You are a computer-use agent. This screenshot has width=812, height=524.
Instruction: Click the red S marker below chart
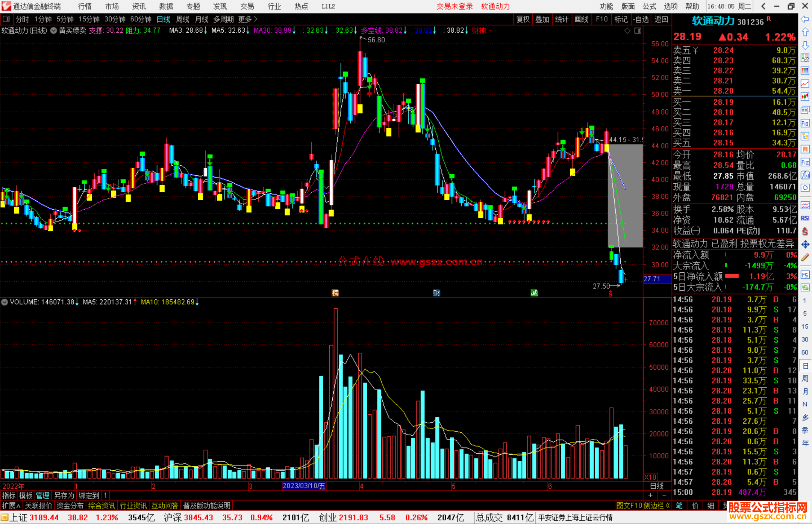611,294
